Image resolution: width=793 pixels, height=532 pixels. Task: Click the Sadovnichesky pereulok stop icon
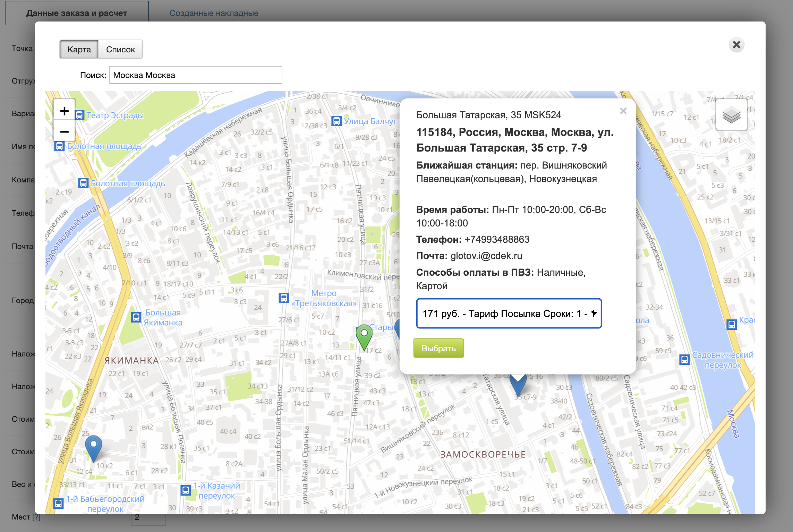pos(684,359)
